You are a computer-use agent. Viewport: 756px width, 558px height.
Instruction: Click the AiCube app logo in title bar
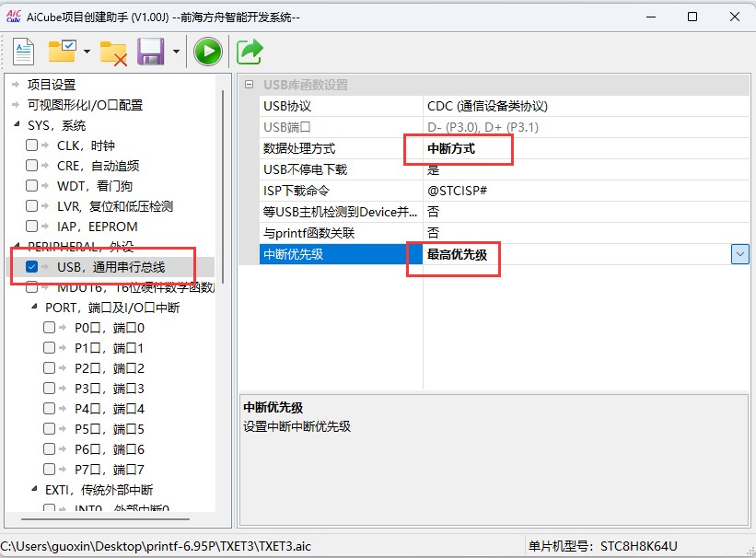point(14,17)
